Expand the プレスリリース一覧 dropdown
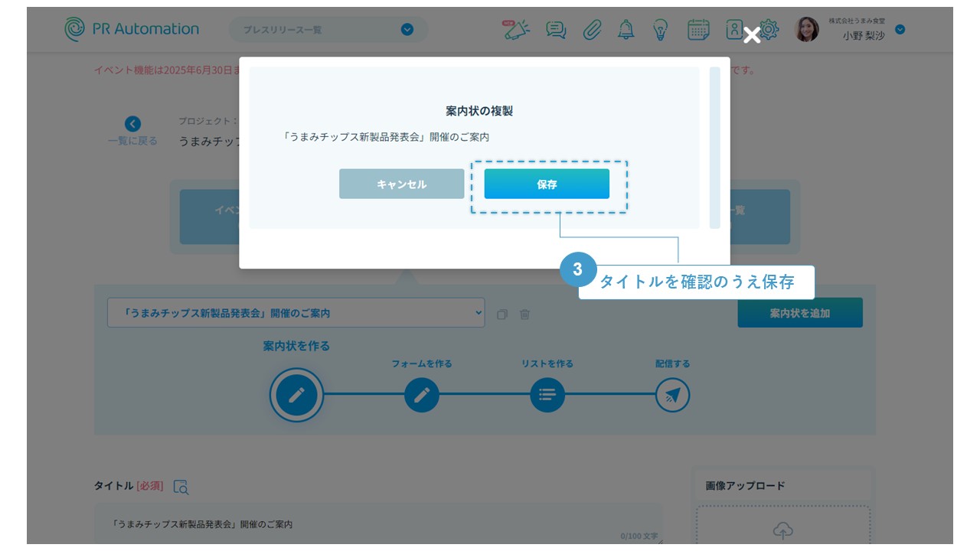This screenshot has width=980, height=551. (407, 30)
